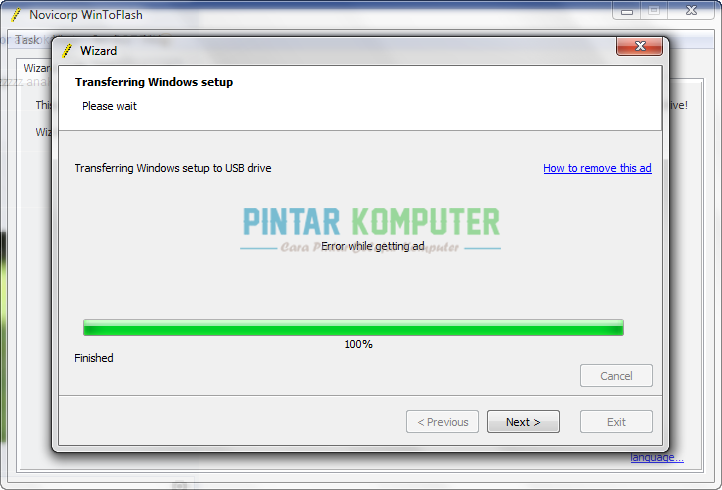This screenshot has height=490, width=722.
Task: Click the green transfer progress bar
Action: 353,327
